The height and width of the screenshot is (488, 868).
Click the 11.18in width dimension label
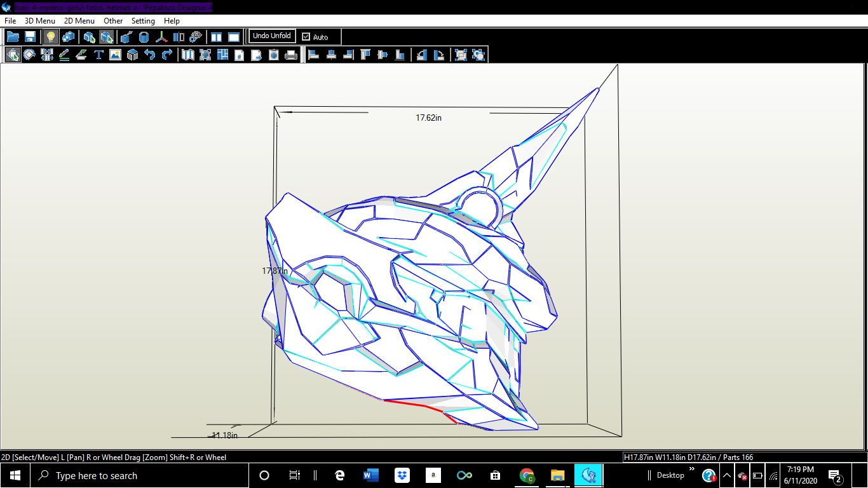(x=224, y=435)
